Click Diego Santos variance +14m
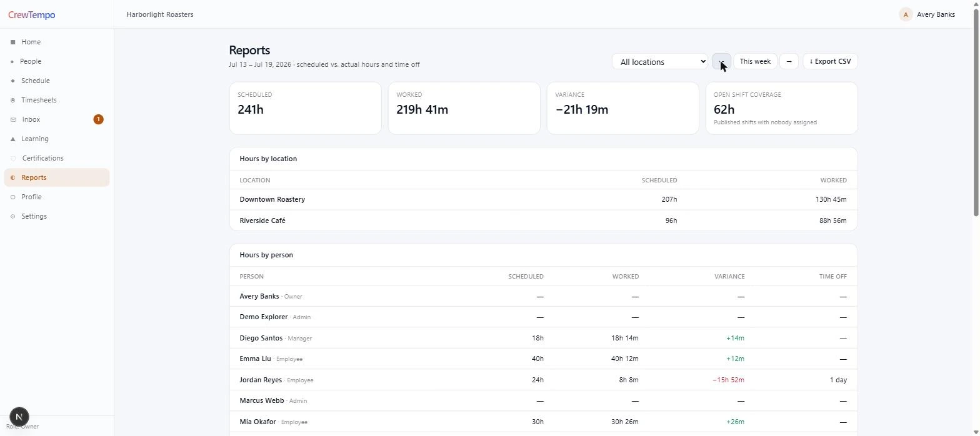980x436 pixels. 735,338
